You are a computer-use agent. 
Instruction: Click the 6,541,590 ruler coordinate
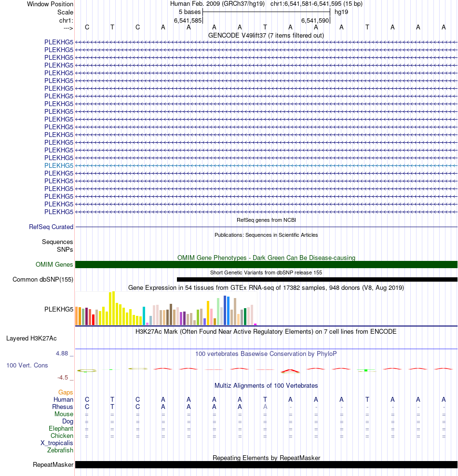315,21
